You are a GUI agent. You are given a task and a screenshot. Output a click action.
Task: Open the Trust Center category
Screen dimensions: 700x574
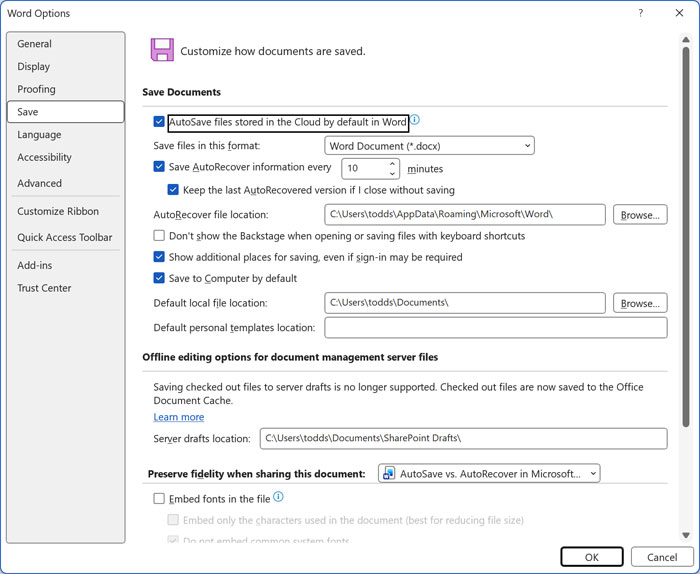point(66,288)
